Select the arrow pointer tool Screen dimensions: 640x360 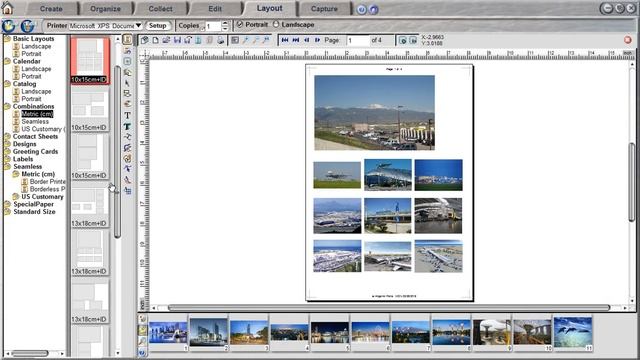pos(127,83)
